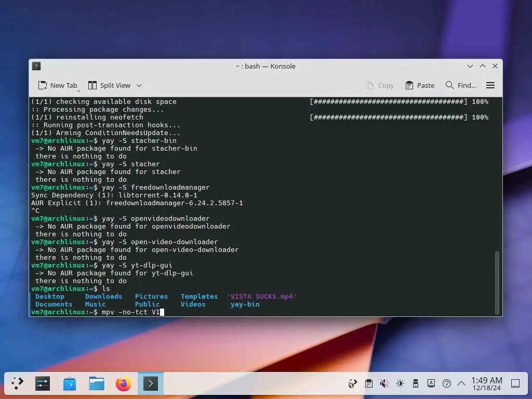532x399 pixels.
Task: Click the 'Downloads' directory name
Action: pos(103,297)
